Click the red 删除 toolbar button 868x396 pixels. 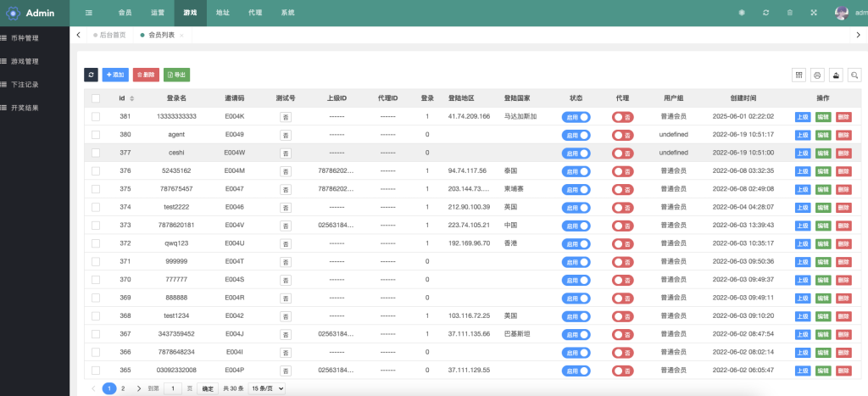(146, 75)
